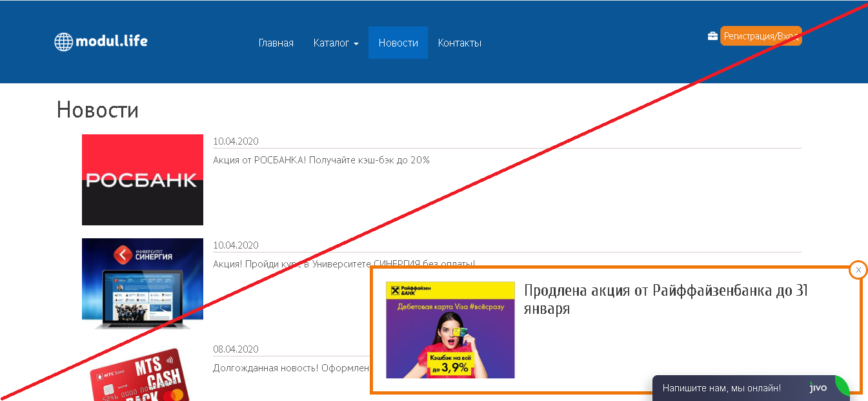The image size is (868, 401).
Task: Open the Долгожданная новость headline link
Action: (x=291, y=367)
